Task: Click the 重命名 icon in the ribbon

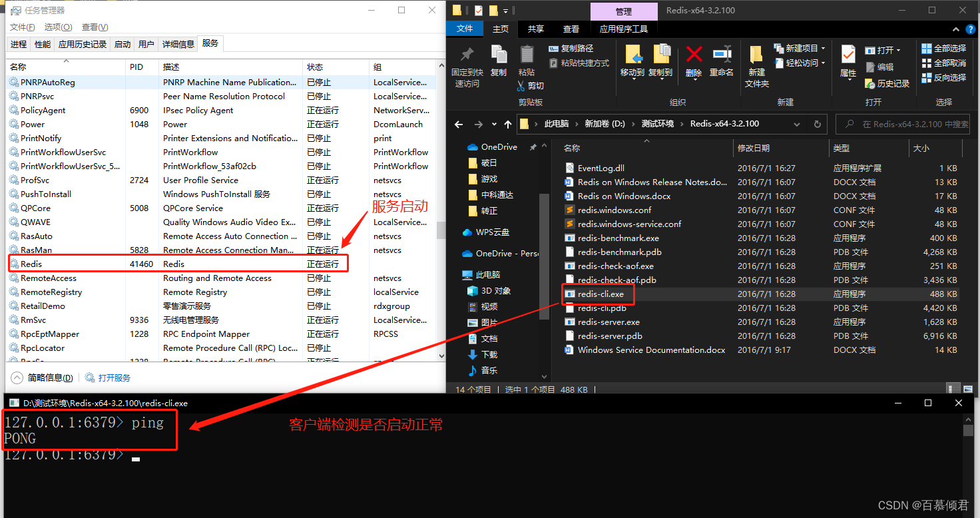Action: point(722,54)
